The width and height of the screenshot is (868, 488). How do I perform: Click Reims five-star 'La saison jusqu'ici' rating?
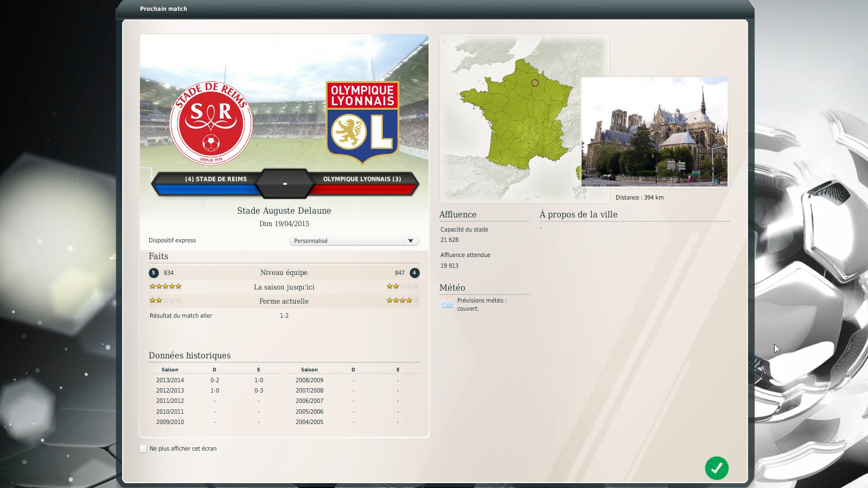(165, 286)
